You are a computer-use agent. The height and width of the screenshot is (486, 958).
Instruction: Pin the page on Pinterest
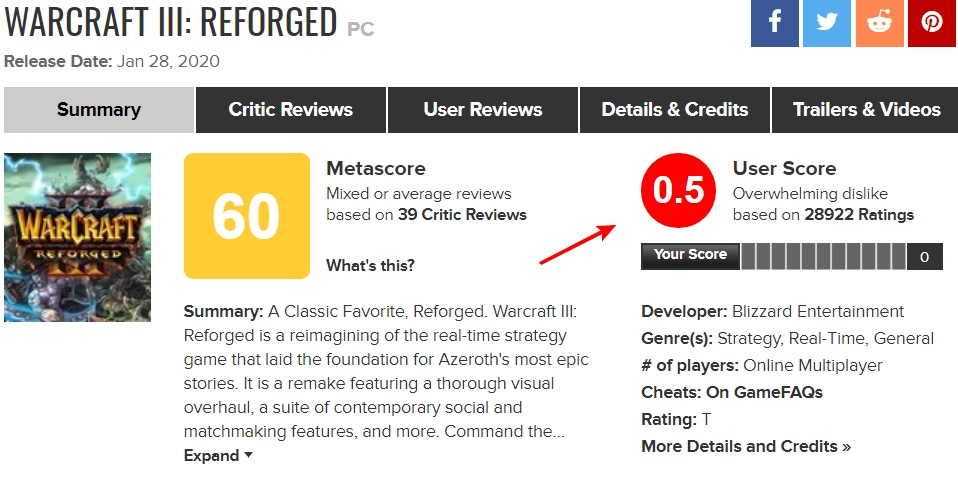[932, 23]
